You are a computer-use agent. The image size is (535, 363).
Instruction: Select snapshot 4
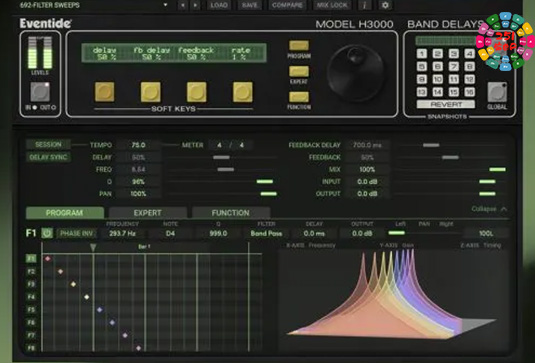[x=469, y=54]
